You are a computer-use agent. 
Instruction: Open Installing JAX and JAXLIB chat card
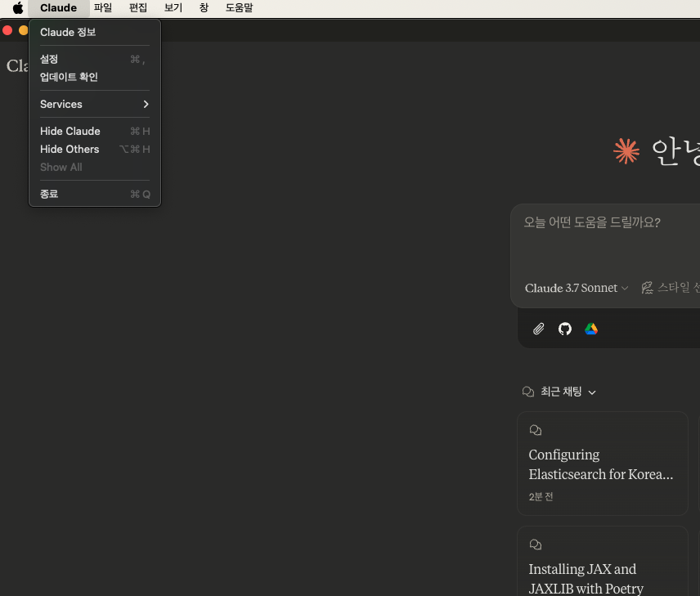pos(602,561)
